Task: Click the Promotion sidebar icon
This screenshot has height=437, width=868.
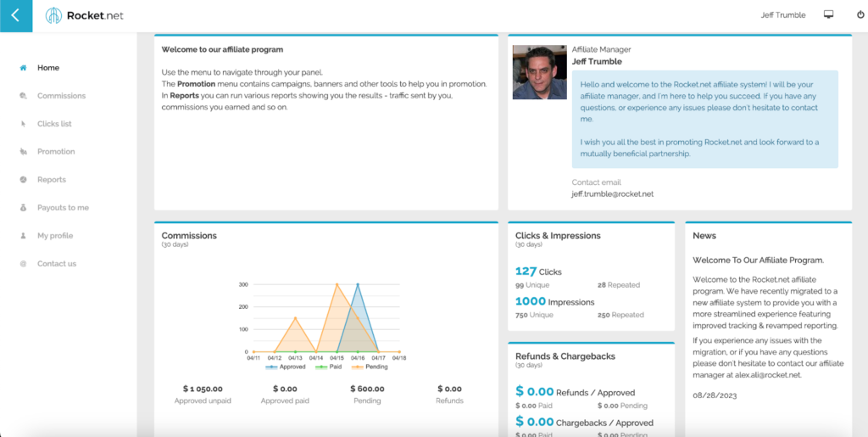Action: pos(23,152)
